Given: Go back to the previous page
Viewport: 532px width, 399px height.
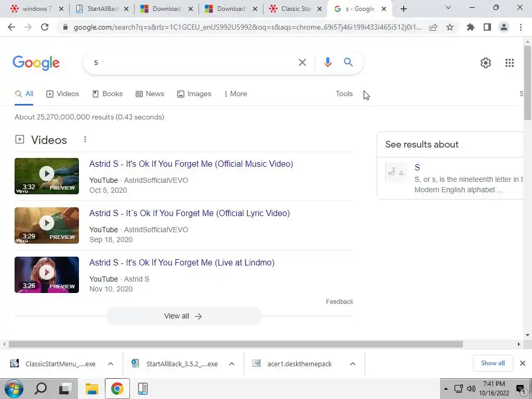Looking at the screenshot, I should pos(11,27).
